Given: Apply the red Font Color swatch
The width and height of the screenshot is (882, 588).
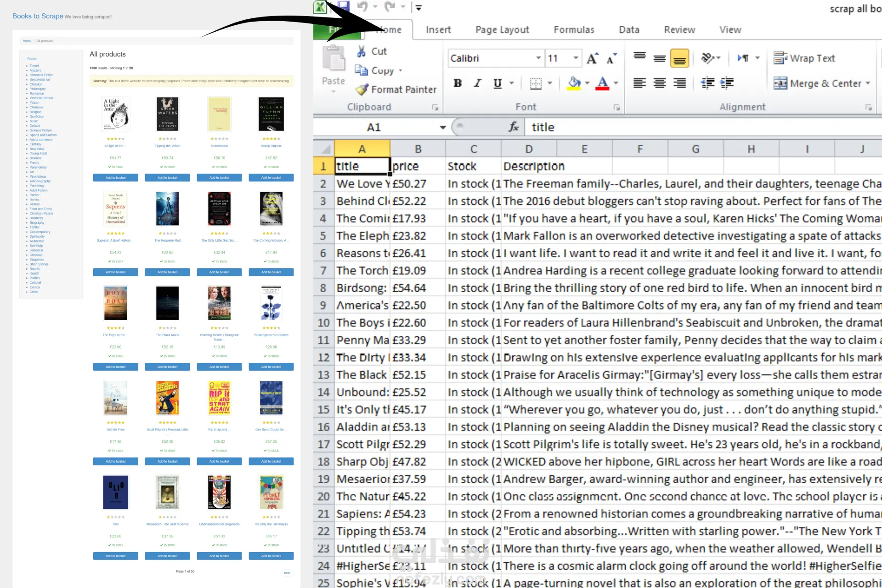Looking at the screenshot, I should click(x=602, y=83).
